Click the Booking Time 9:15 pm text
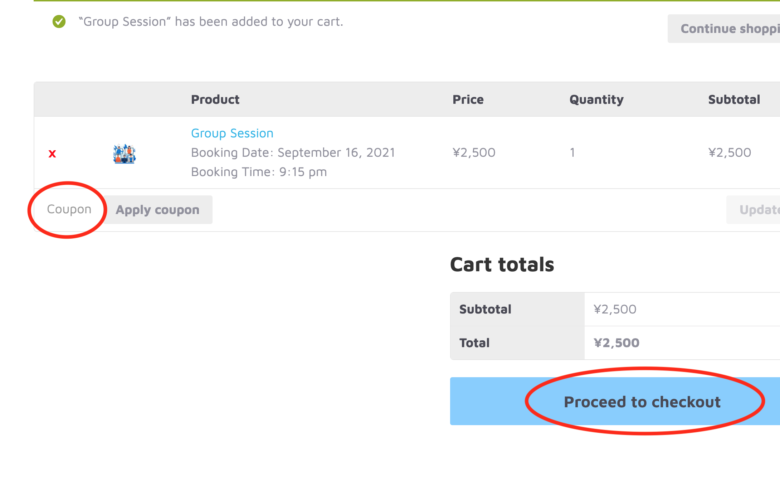This screenshot has width=780, height=491. coord(259,172)
